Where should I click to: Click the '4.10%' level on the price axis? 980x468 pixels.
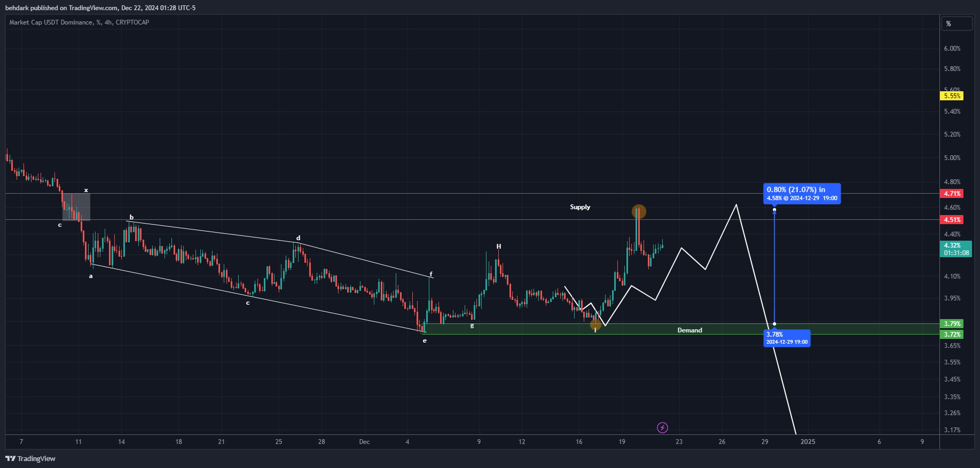point(952,276)
